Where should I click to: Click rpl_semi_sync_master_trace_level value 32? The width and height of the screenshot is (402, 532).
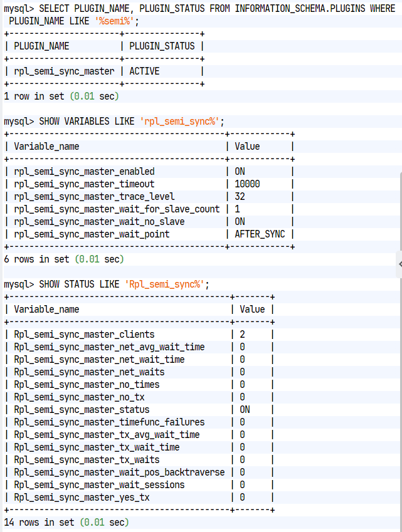(240, 197)
